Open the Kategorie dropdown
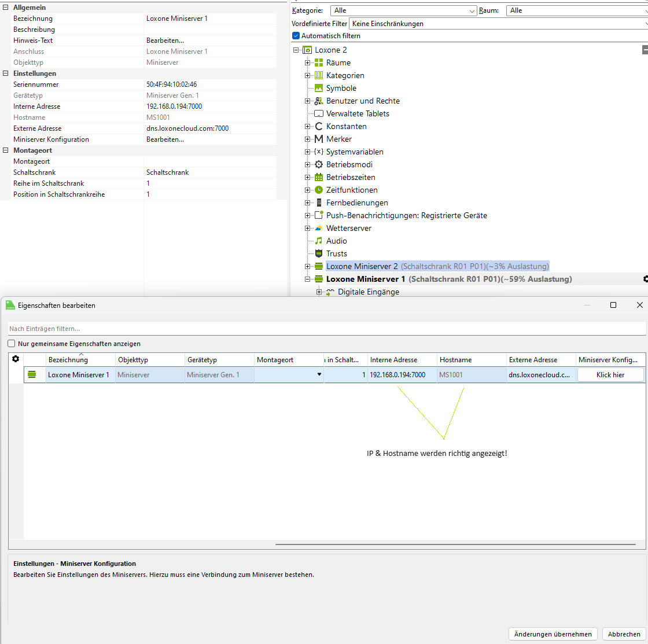 [x=403, y=11]
